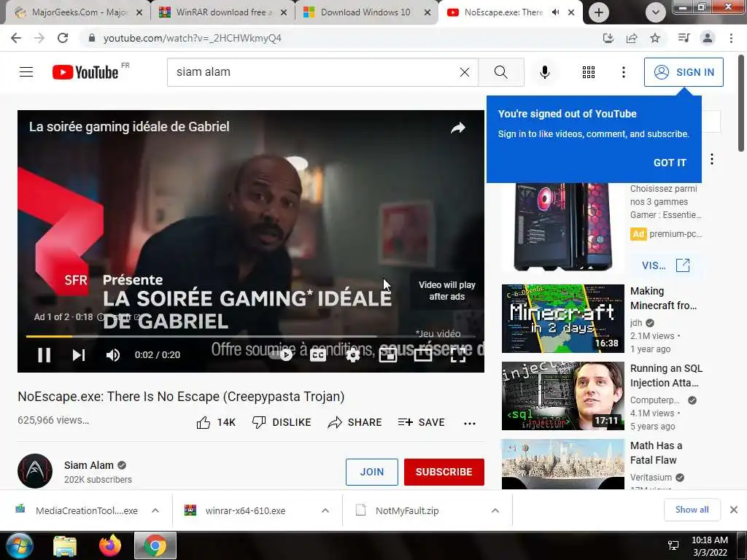Save the video to a playlist
Image resolution: width=747 pixels, height=560 pixels.
point(421,422)
